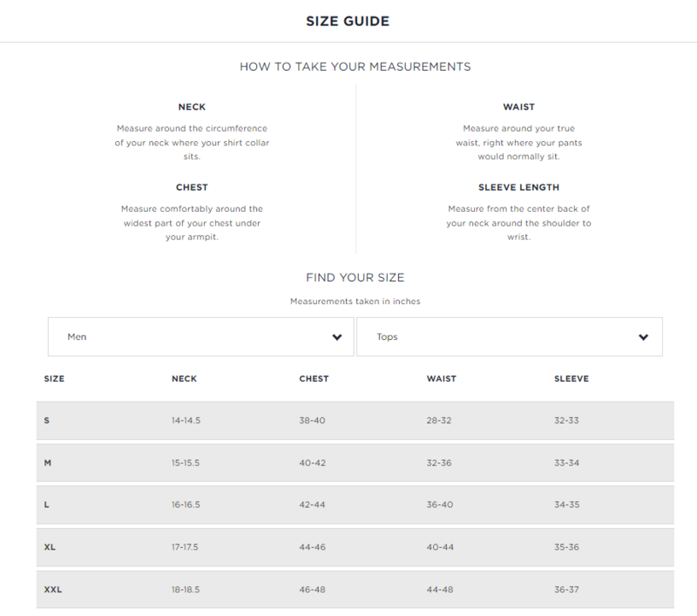Click the SLEEVE column header
The height and width of the screenshot is (616, 697).
coord(572,379)
